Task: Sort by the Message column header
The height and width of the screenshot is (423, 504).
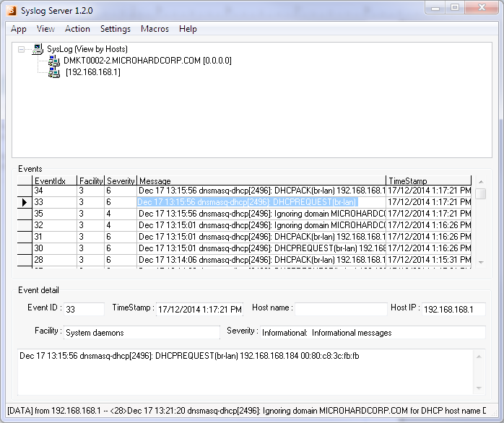Action: point(261,180)
